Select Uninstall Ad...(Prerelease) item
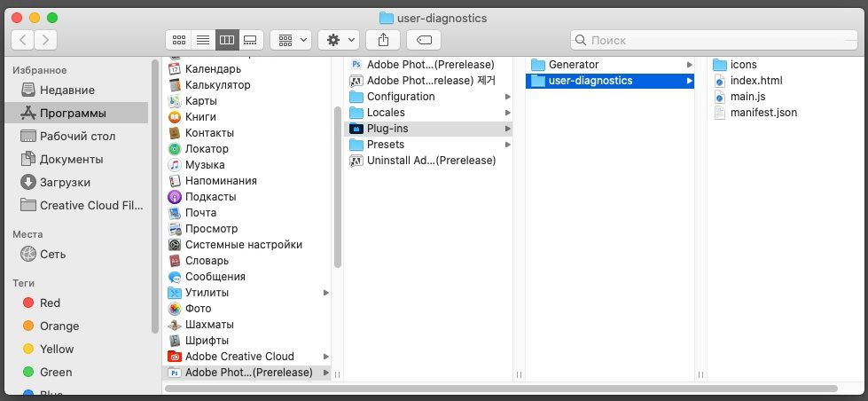 point(428,161)
